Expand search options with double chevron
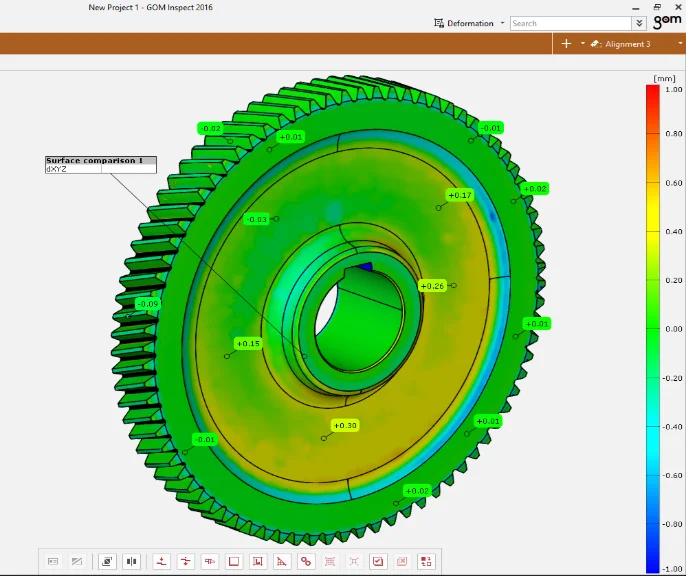Image resolution: width=686 pixels, height=576 pixels. (639, 23)
